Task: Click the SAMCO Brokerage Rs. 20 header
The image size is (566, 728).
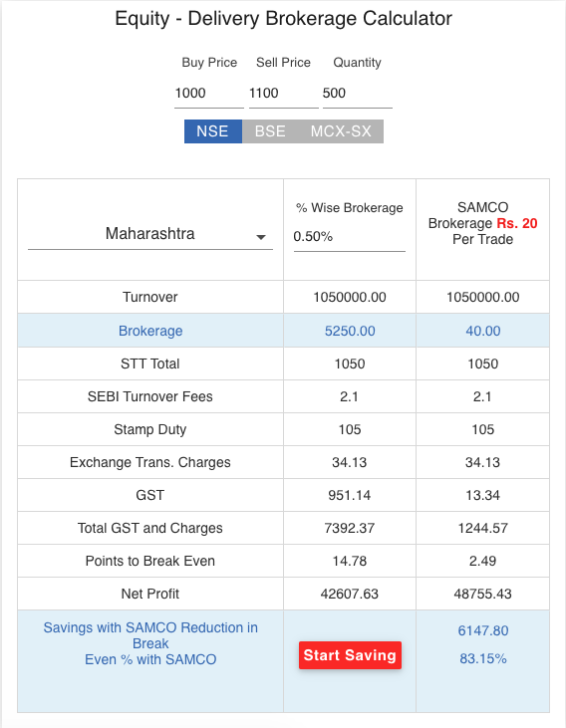Action: point(483,223)
